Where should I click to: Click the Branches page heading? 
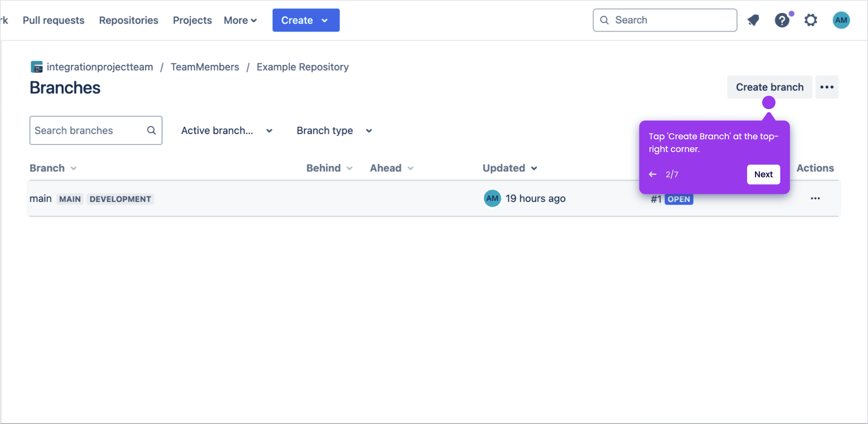click(65, 88)
